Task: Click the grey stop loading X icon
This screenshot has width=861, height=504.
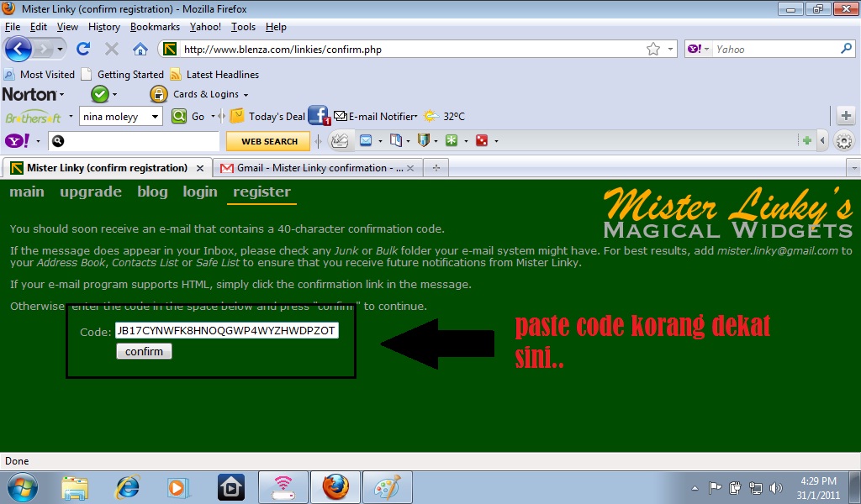Action: (x=112, y=50)
